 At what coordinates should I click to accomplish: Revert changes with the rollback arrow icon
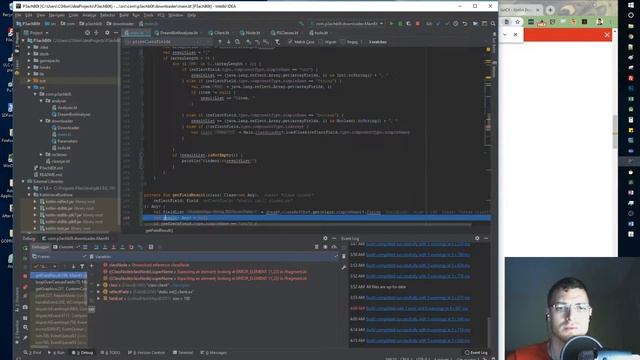pos(465,24)
